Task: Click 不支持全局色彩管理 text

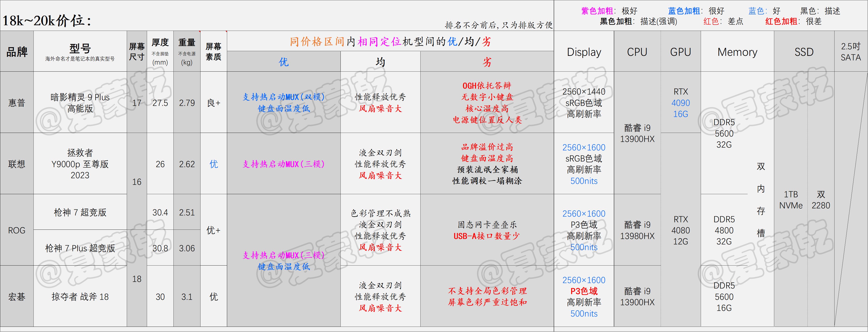Action: pos(487,291)
